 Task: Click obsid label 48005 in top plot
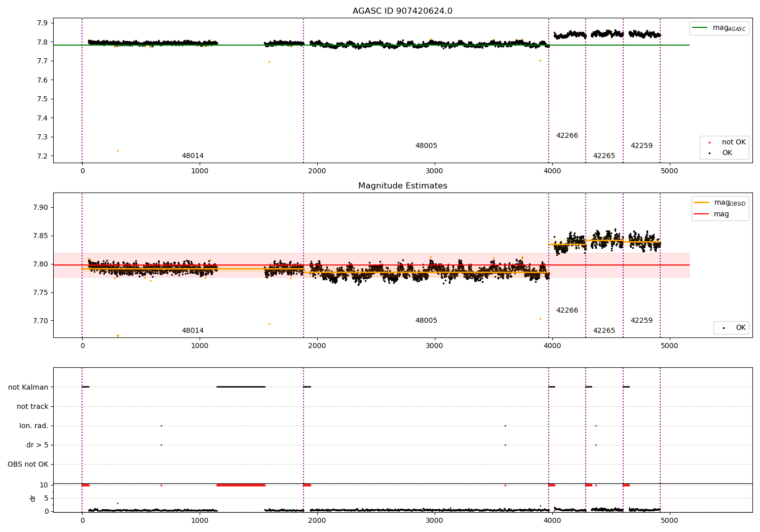point(426,146)
